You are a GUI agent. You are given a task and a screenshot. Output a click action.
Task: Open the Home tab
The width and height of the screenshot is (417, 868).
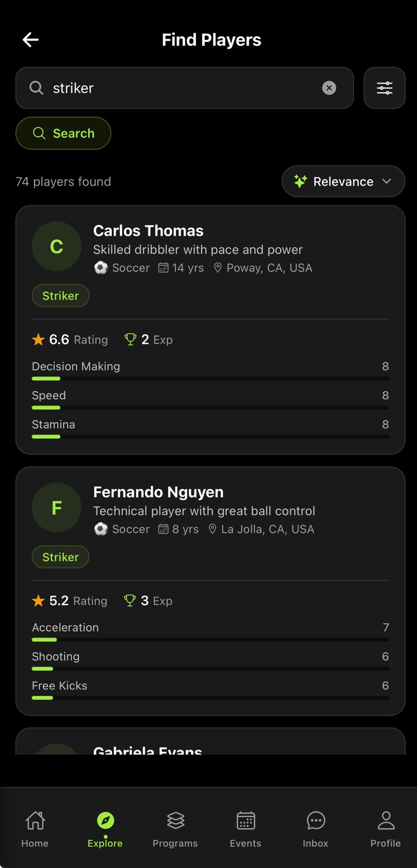tap(35, 828)
